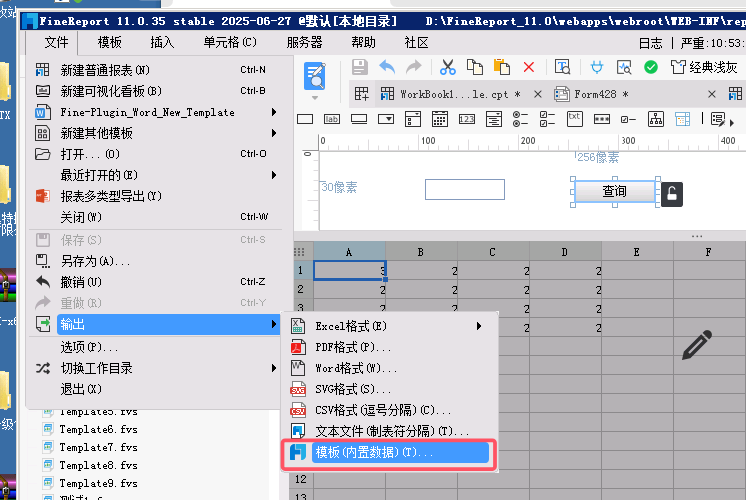Select the dropdown combo box widget icon
The image size is (746, 500).
coord(386,119)
